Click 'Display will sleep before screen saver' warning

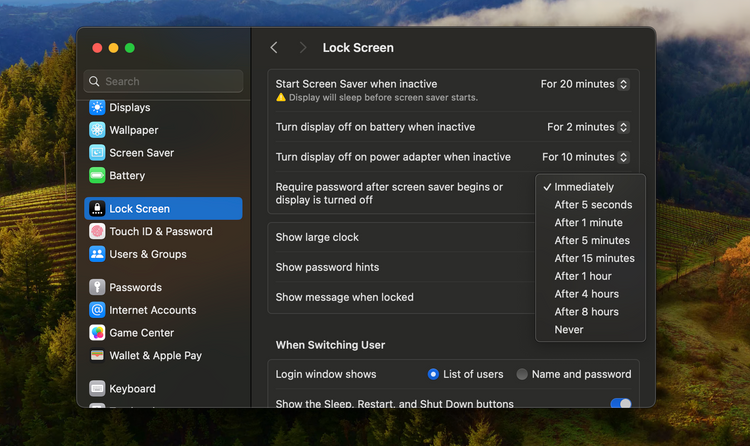coord(383,98)
